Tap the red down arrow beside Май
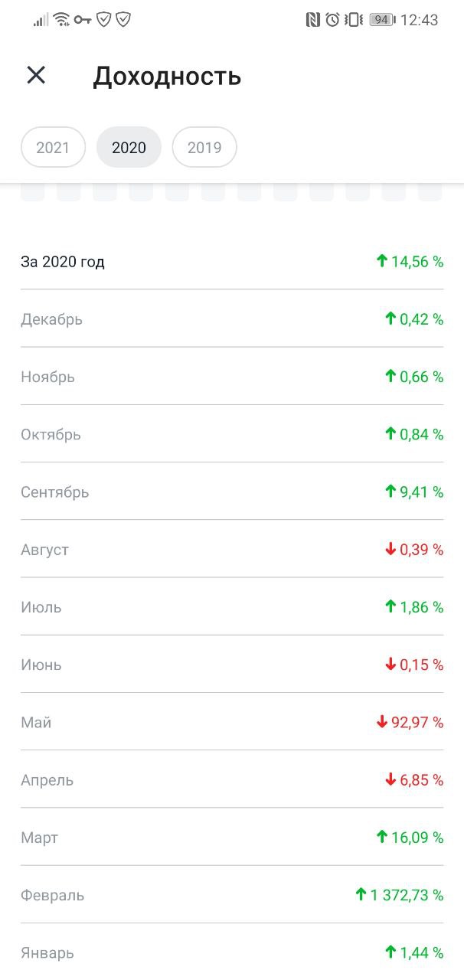Screen dimensions: 464x980 click(381, 722)
